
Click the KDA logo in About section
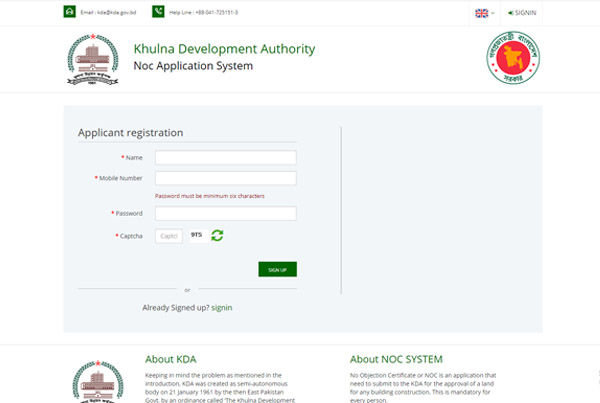pos(98,381)
